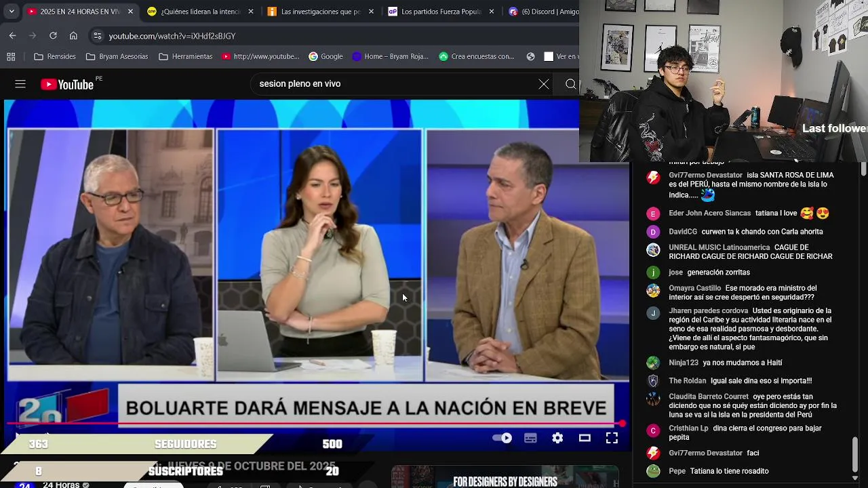Screen dimensions: 868x488
Task: Toggle subtitles in the video player
Action: [530, 438]
